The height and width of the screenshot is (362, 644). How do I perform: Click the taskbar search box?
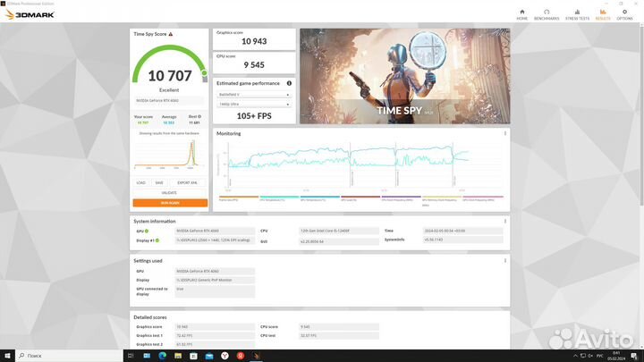point(69,356)
